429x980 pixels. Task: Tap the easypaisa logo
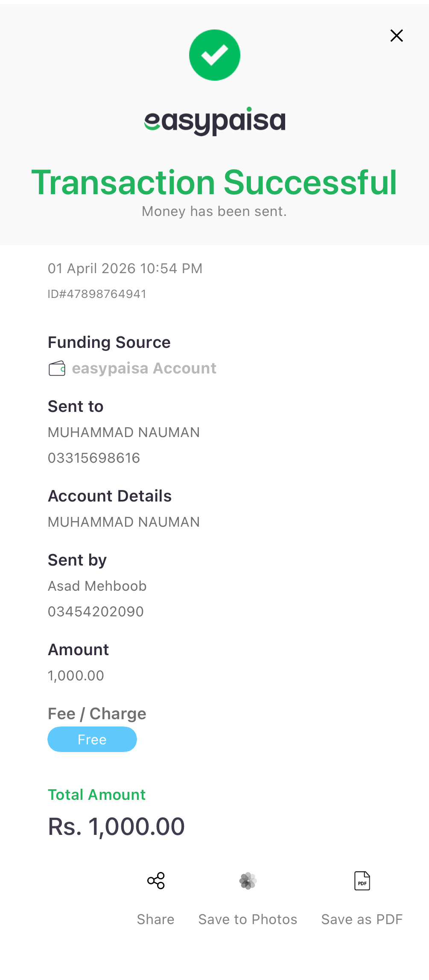click(x=215, y=121)
